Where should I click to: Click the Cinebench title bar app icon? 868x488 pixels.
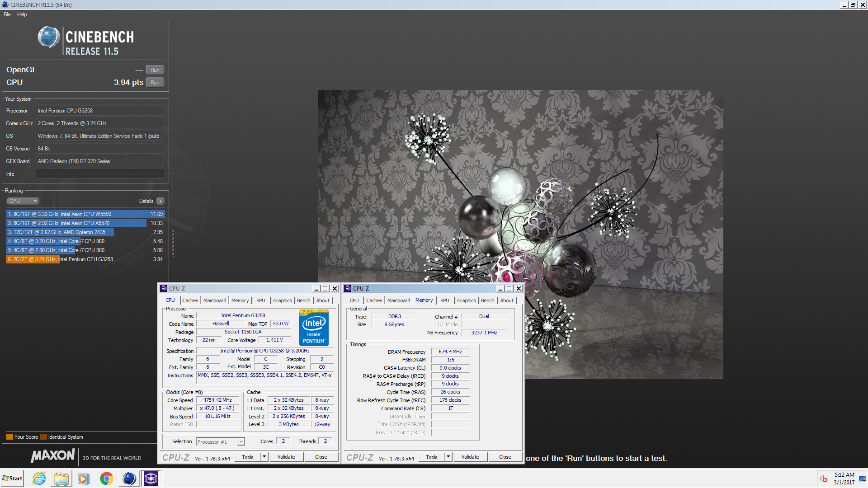tap(5, 5)
